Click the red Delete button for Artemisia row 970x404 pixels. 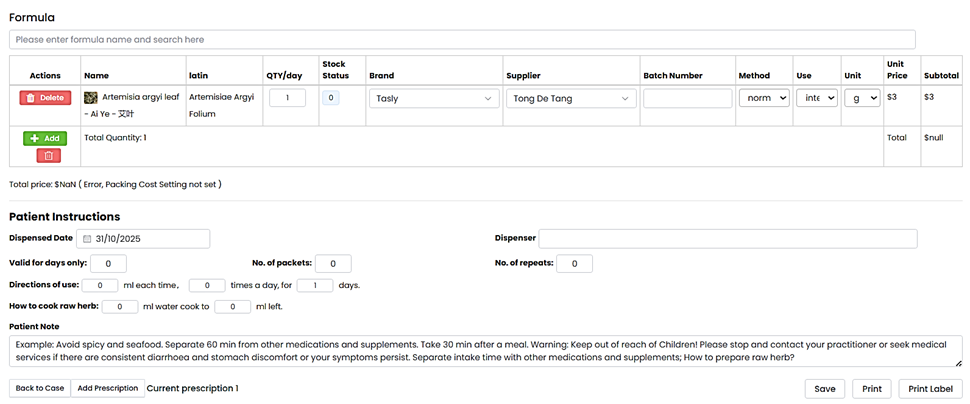click(45, 98)
